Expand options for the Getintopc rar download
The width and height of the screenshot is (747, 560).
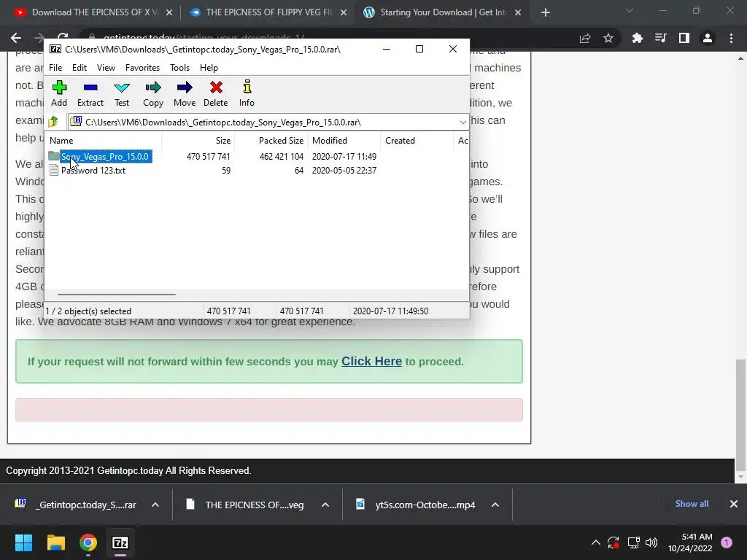click(155, 505)
